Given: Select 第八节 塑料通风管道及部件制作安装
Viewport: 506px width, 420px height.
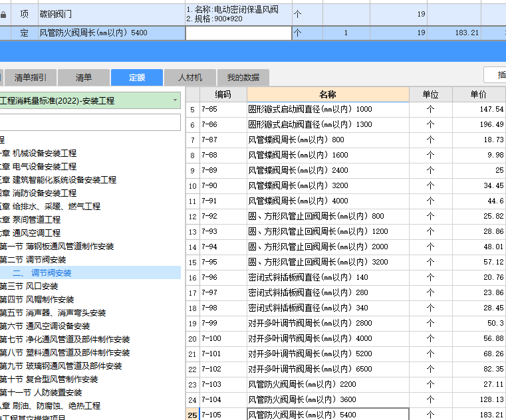Looking at the screenshot, I should [x=65, y=353].
